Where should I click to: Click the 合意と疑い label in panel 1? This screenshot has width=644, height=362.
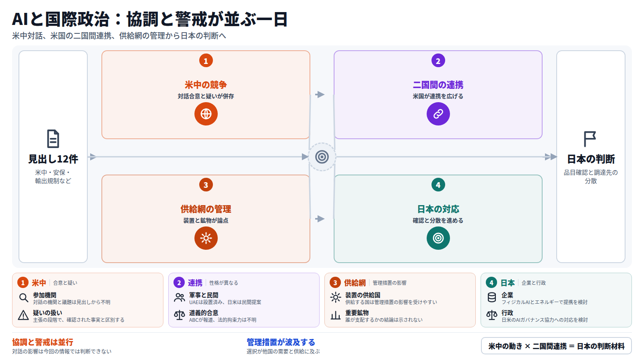pos(65,283)
